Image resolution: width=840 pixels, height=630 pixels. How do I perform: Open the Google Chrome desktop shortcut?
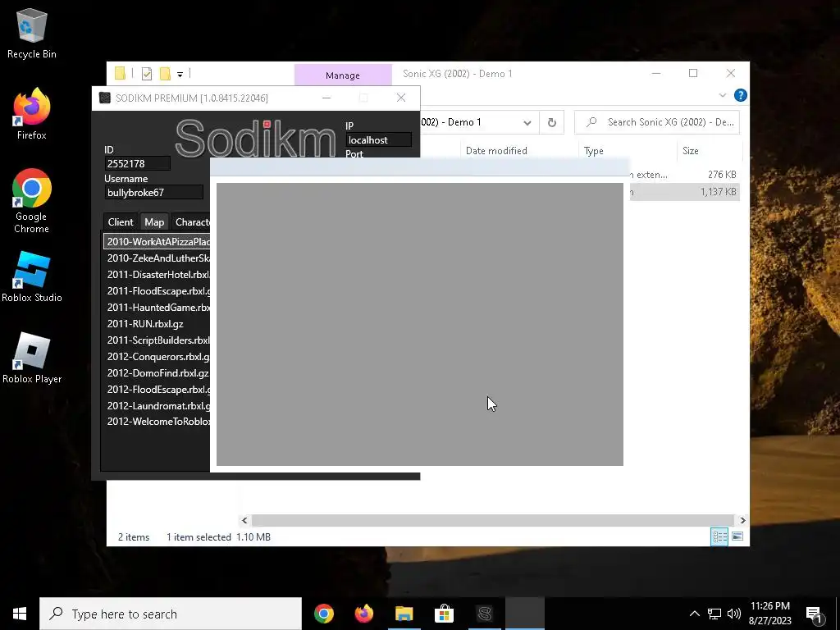click(x=32, y=201)
